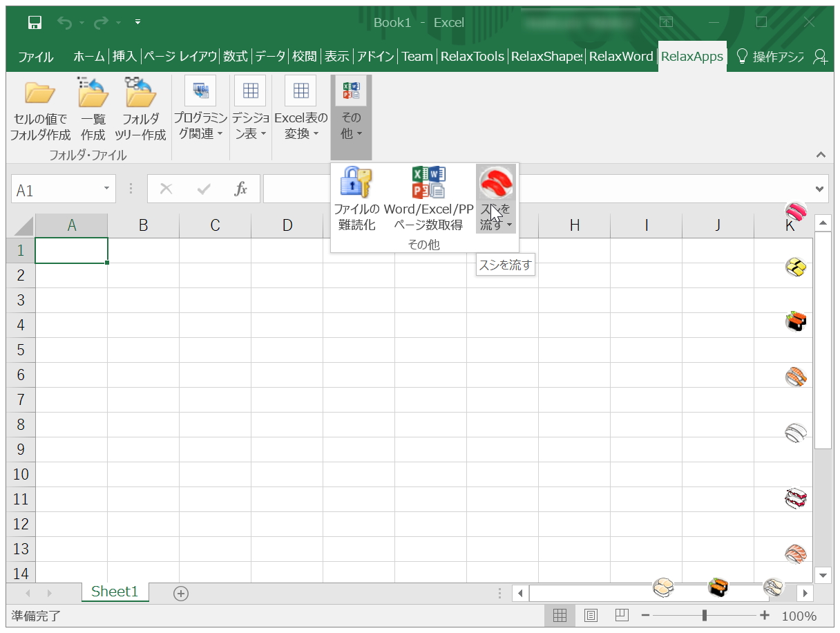This screenshot has height=633, width=840.
Task: Open Word/Excel/PP ページ数取得 tool
Action: tap(429, 182)
